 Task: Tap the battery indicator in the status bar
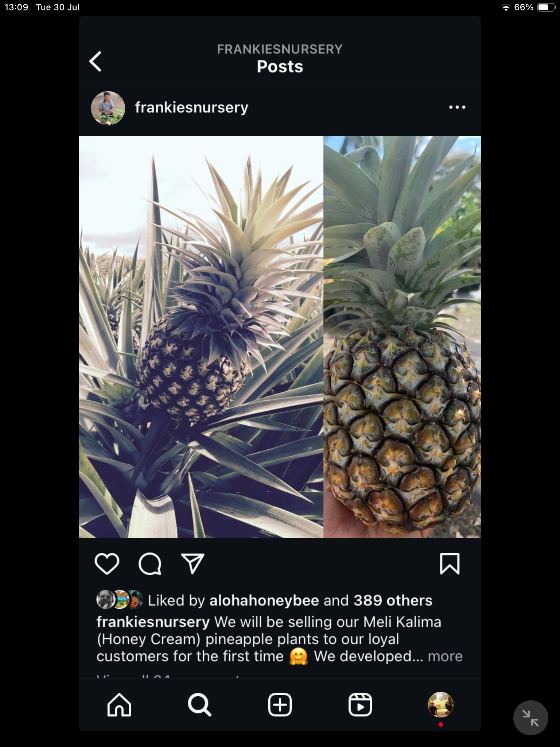click(x=546, y=7)
